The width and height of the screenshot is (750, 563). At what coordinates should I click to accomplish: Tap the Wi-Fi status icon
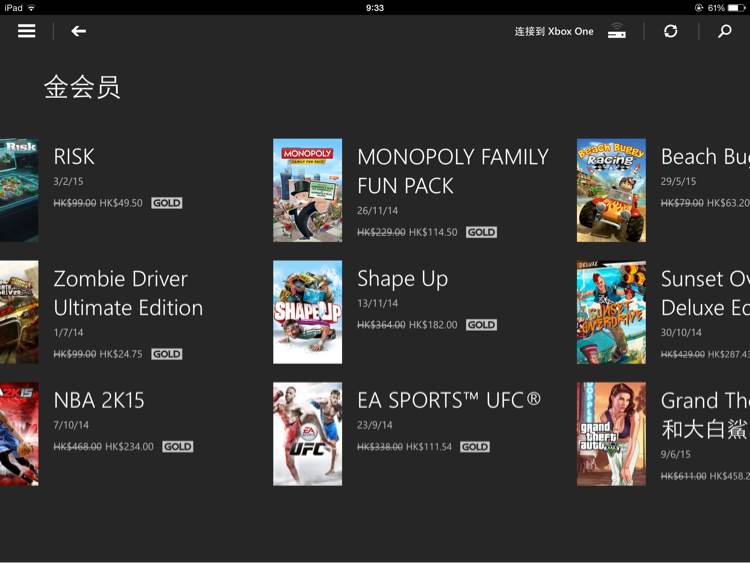click(x=32, y=8)
